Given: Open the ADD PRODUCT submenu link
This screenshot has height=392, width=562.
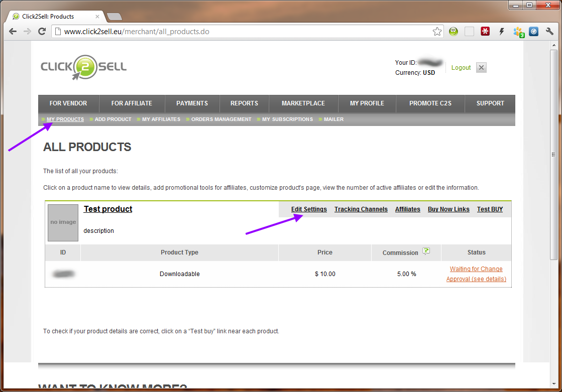Looking at the screenshot, I should pos(113,119).
